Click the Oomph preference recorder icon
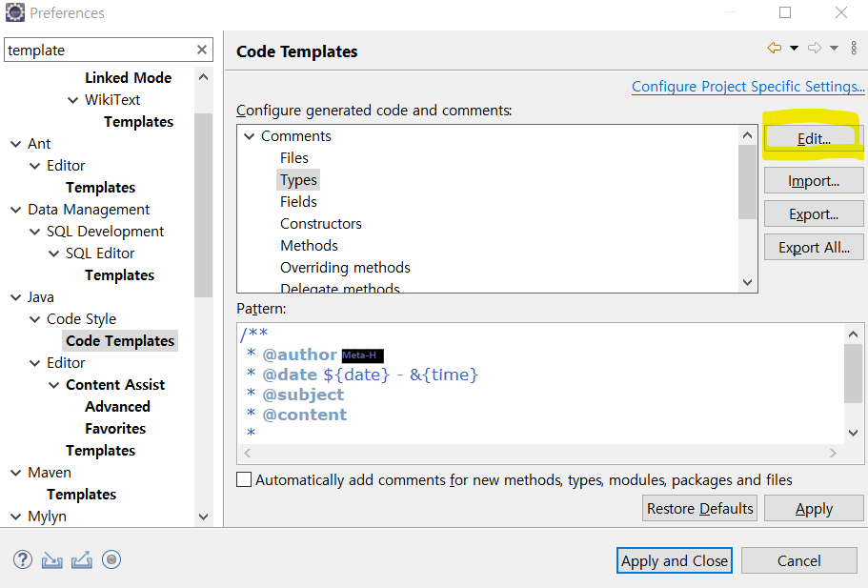The width and height of the screenshot is (868, 588). tap(111, 559)
